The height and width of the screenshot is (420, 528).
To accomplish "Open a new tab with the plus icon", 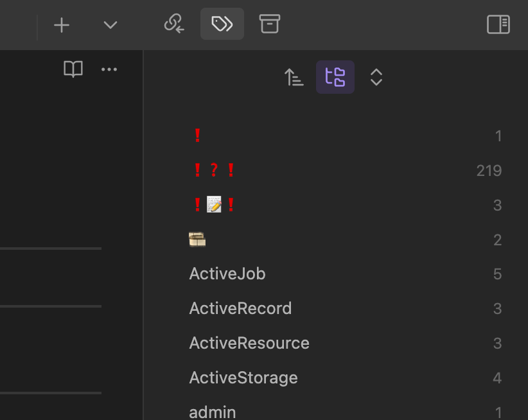I will (x=61, y=25).
